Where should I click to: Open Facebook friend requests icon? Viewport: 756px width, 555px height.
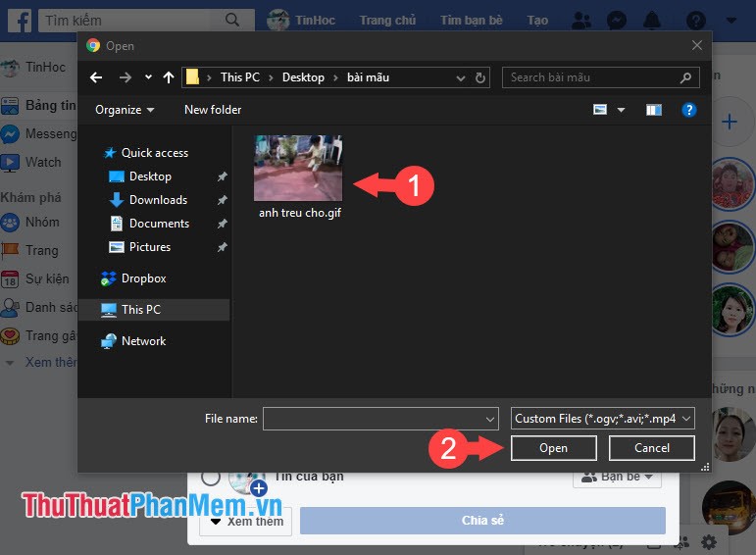point(581,21)
